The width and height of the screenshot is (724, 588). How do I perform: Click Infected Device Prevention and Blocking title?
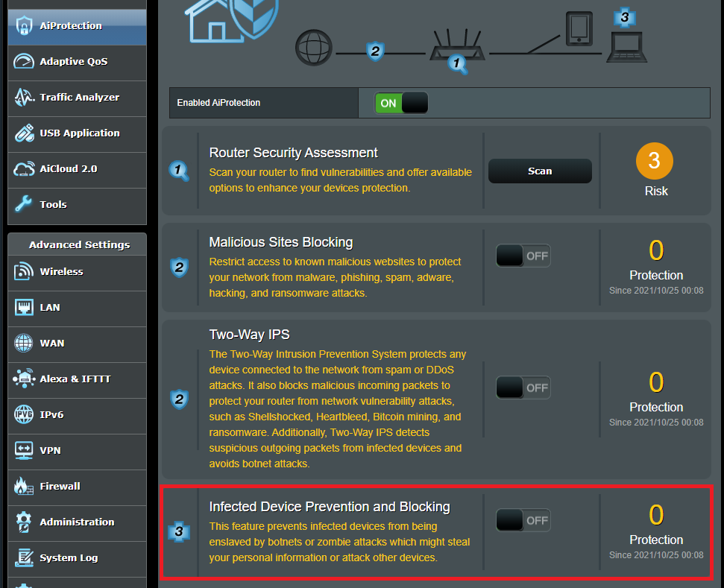(x=330, y=507)
